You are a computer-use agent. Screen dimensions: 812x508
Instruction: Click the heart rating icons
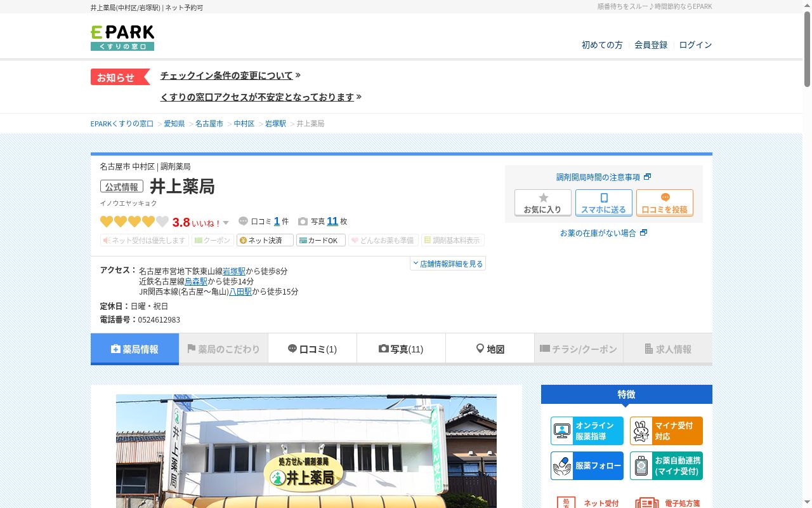point(134,222)
